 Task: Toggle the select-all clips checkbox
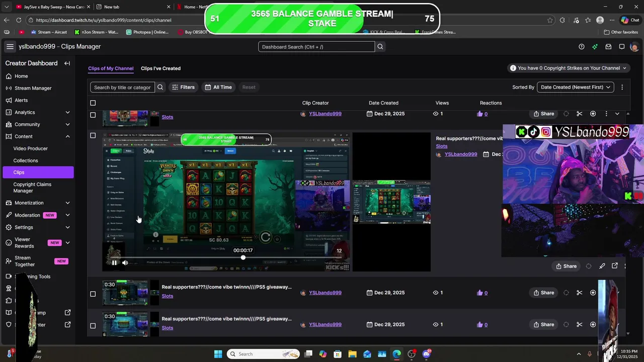[93, 103]
